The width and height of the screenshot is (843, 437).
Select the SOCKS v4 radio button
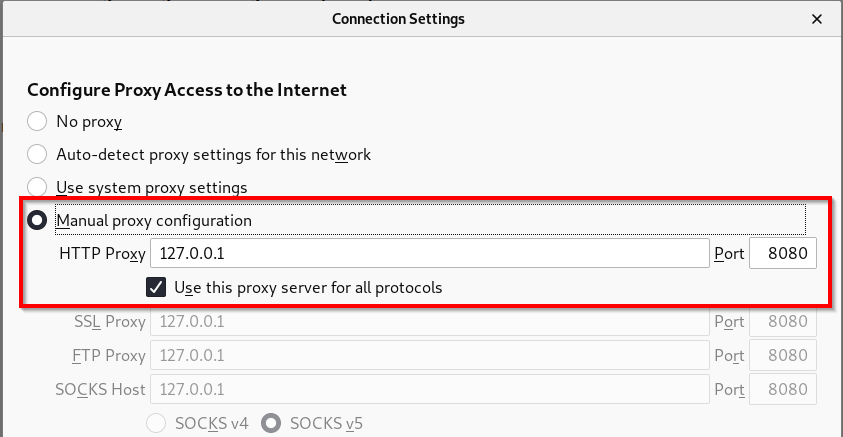click(x=157, y=423)
